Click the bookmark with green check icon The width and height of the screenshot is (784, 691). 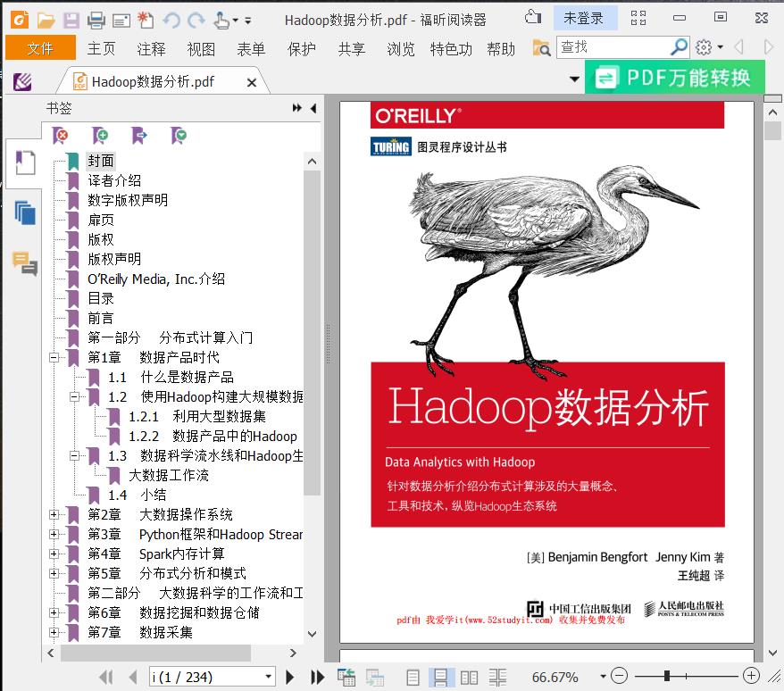point(179,135)
